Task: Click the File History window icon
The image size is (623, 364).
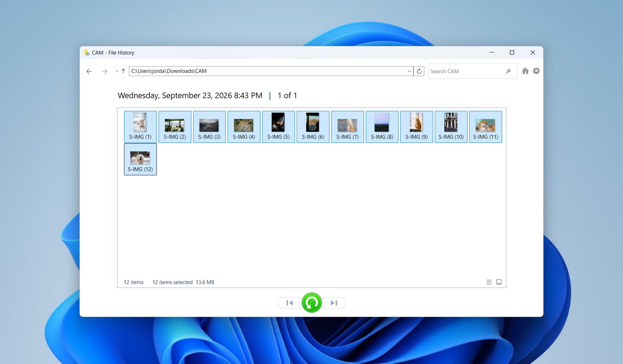Action: point(87,52)
